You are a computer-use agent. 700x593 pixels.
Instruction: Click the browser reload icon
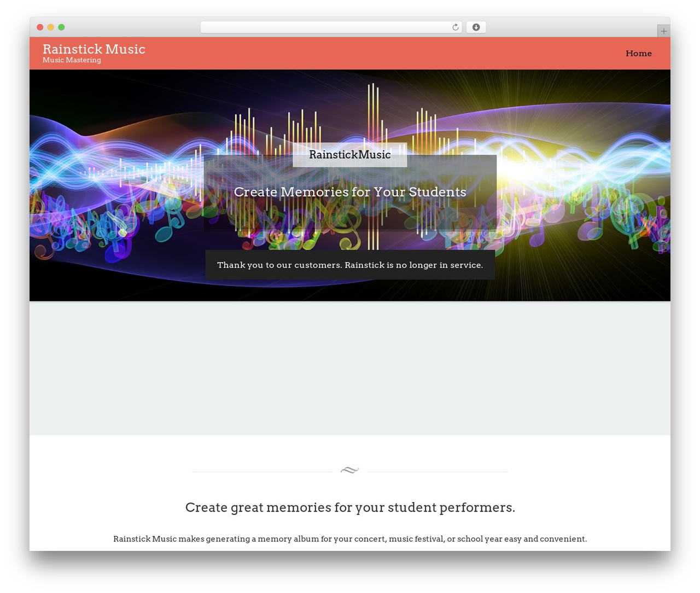point(455,27)
